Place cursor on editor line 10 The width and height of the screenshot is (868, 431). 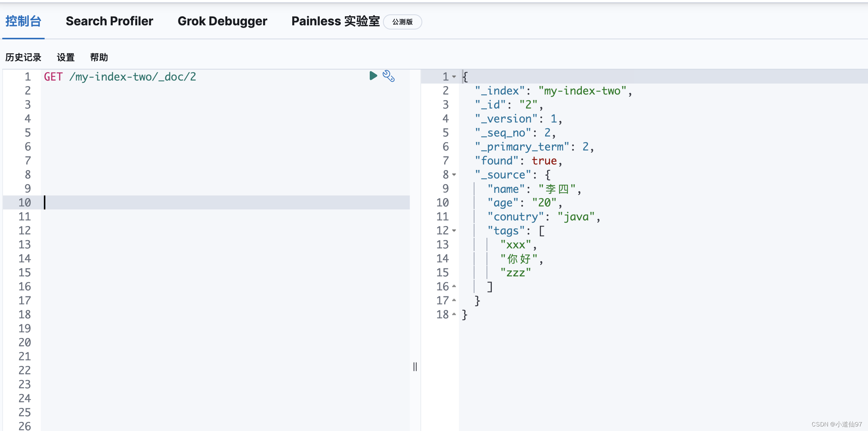225,203
